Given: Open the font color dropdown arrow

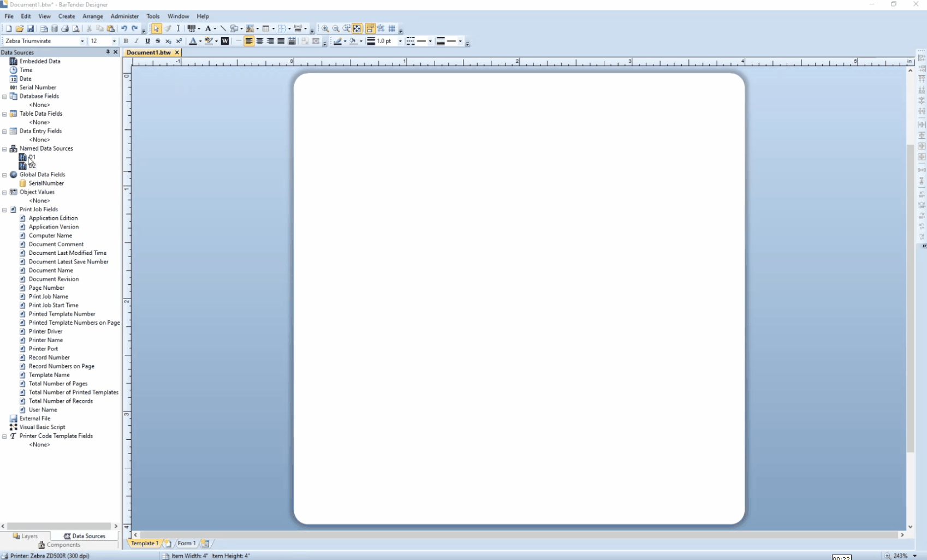Looking at the screenshot, I should [x=200, y=41].
